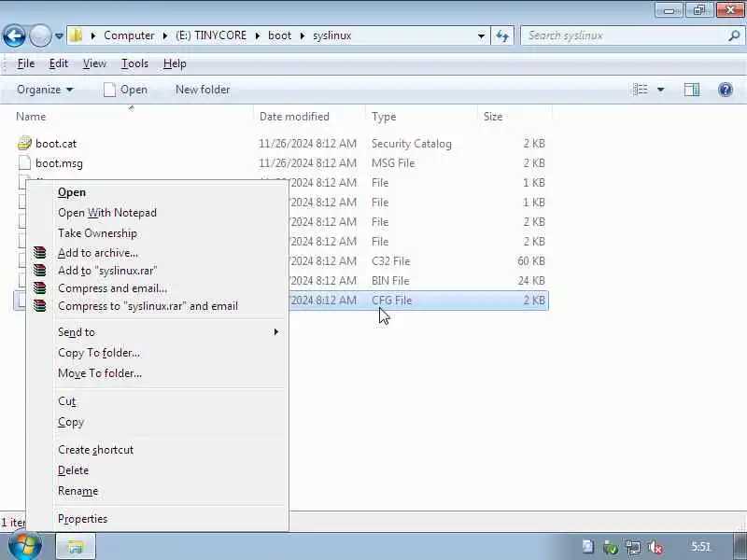Image resolution: width=747 pixels, height=560 pixels.
Task: Choose Open in the context menu
Action: point(72,192)
